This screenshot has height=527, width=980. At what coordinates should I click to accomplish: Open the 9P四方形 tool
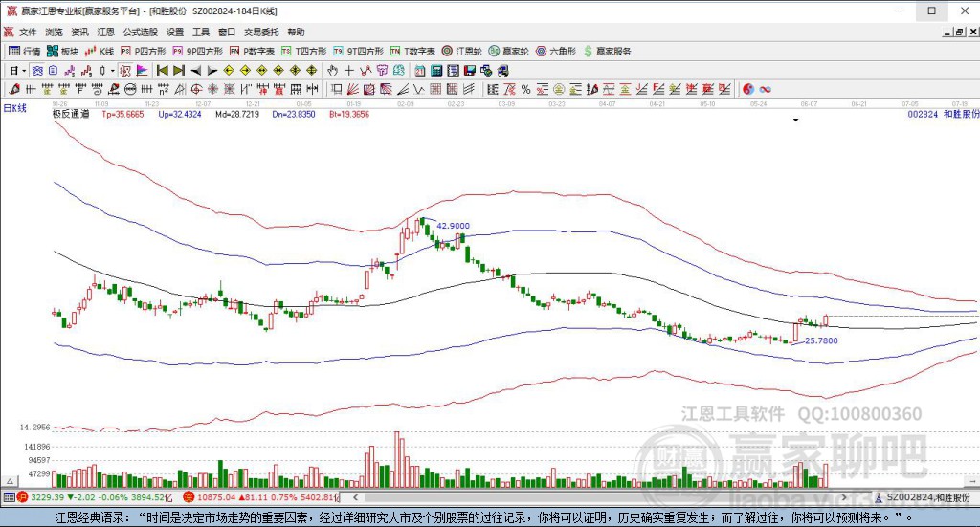click(x=197, y=52)
